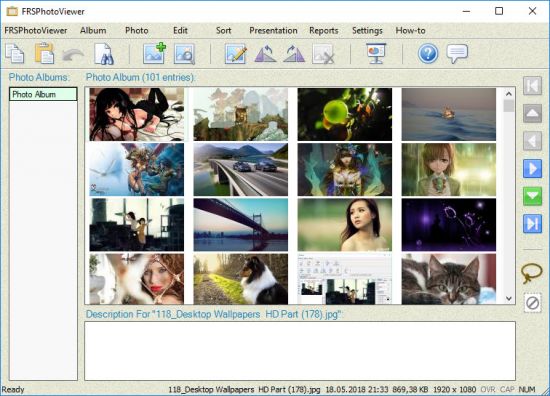Click the Undo arrow icon
Image resolution: width=550 pixels, height=396 pixels.
73,55
